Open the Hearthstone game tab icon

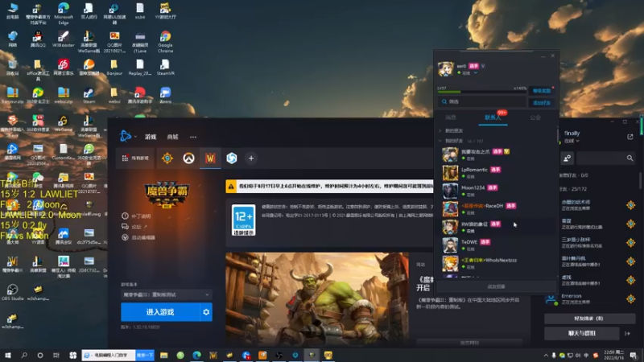click(167, 158)
